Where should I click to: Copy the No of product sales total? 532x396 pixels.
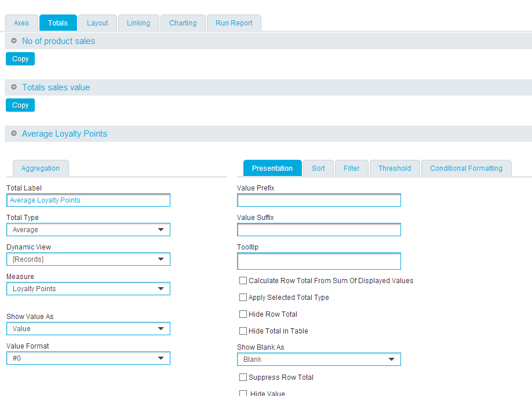pyautogui.click(x=20, y=59)
